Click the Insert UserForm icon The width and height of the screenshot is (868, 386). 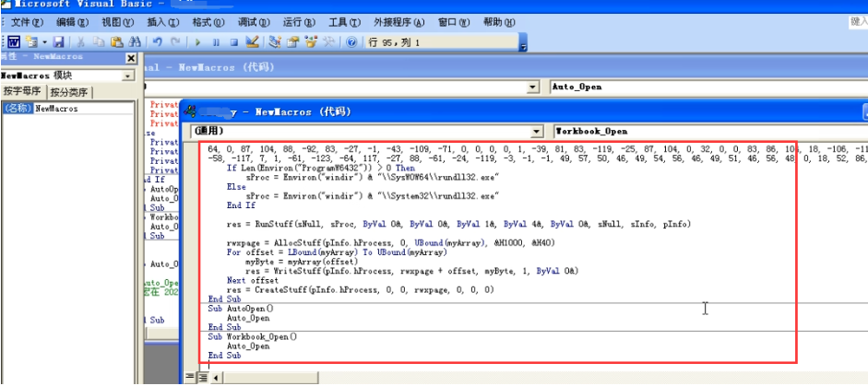30,42
